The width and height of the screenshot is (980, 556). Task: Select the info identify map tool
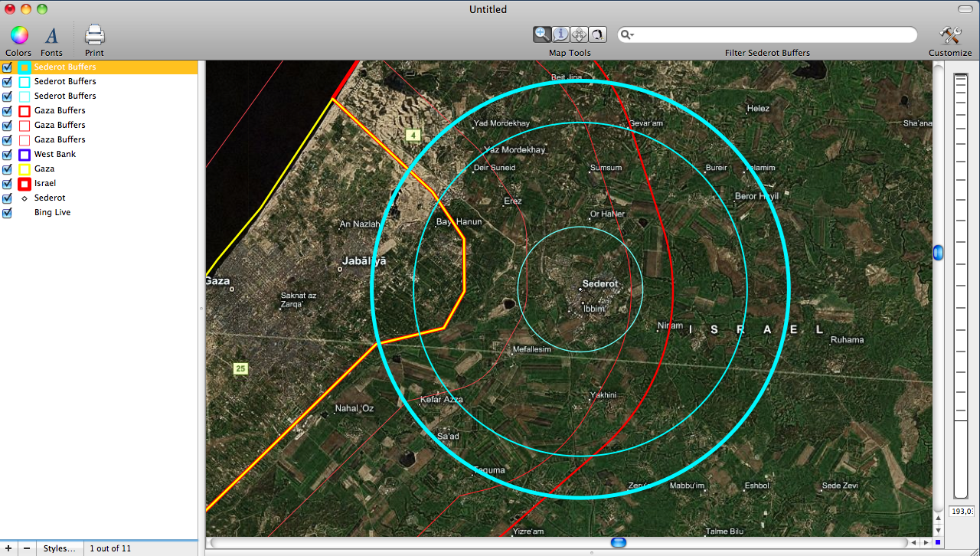click(x=561, y=34)
